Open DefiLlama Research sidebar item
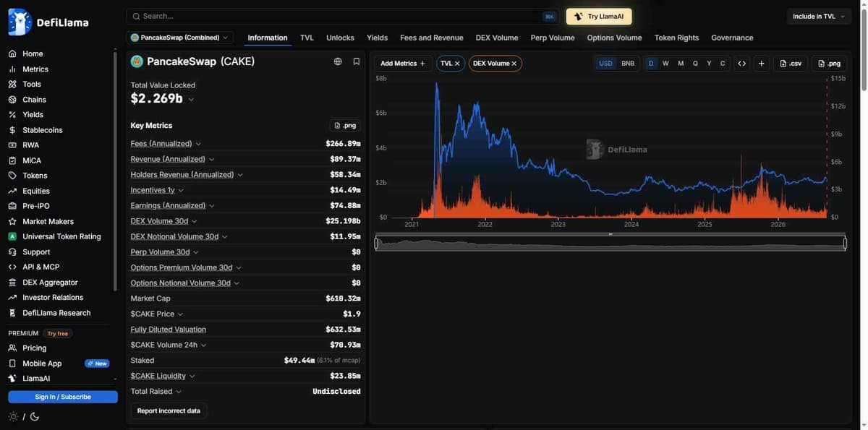Screen dimensions: 868x430 pos(56,313)
